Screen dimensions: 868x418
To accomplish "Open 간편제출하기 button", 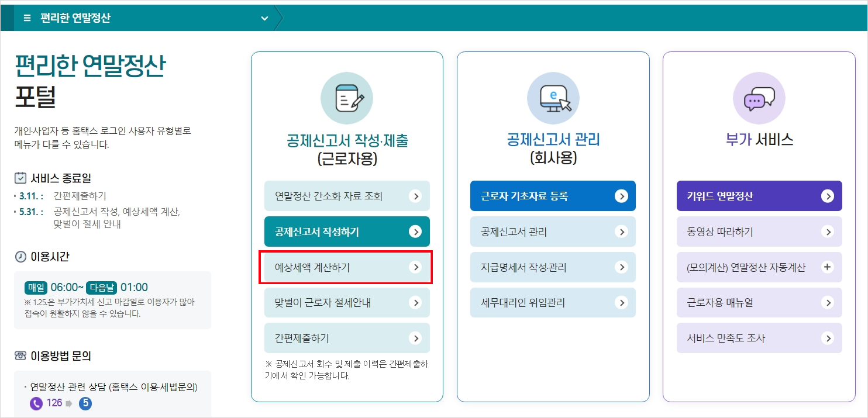I will 347,338.
